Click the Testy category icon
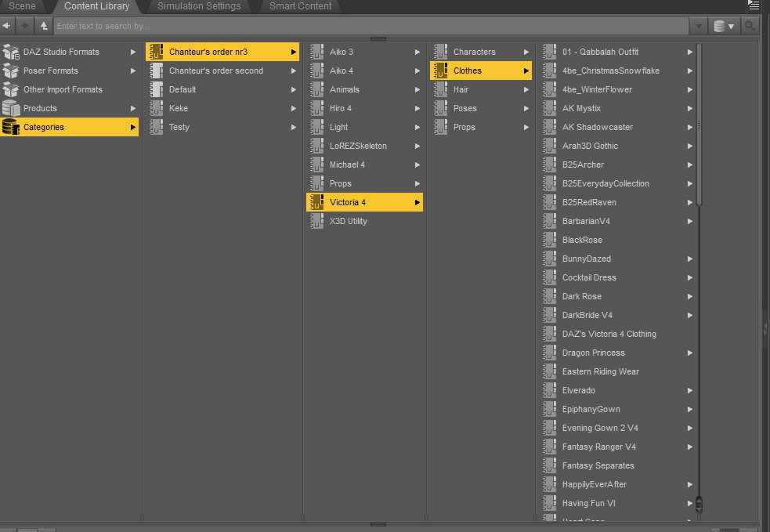Screen dimensions: 770x532 point(156,127)
